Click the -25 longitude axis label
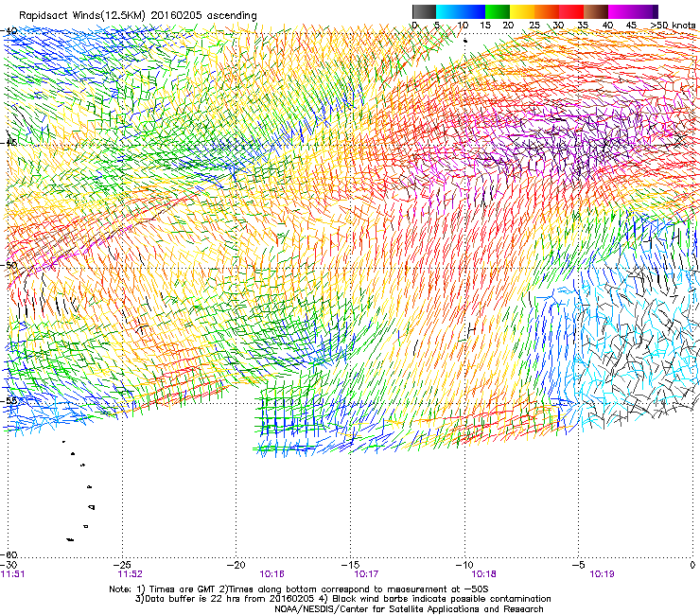 click(x=122, y=565)
